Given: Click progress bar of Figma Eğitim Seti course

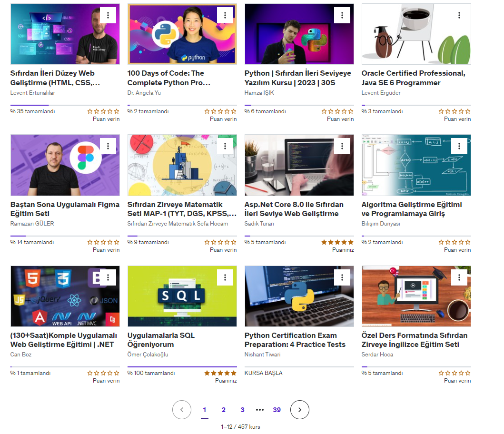Looking at the screenshot, I should (65, 236).
